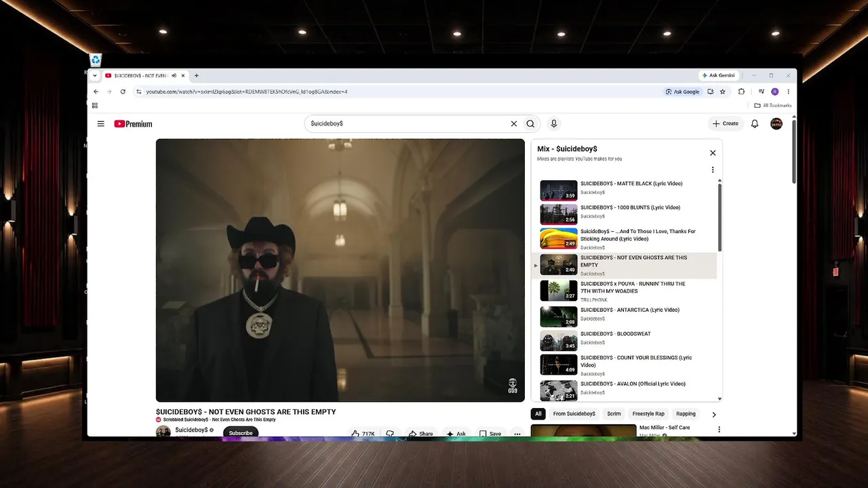Open the YouTube account avatar menu

point(776,123)
